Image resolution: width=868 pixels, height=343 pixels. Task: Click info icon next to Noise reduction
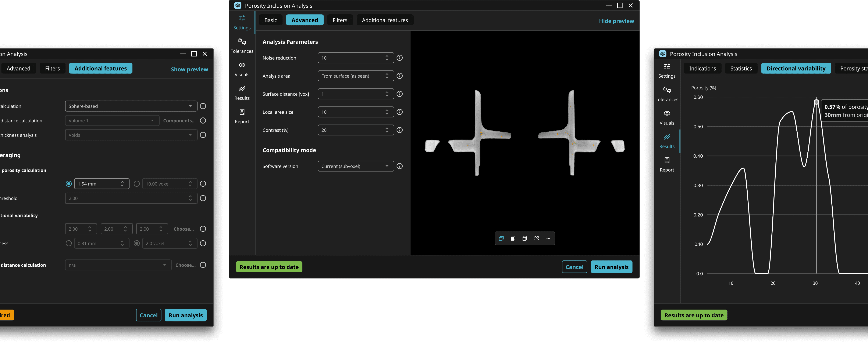400,58
